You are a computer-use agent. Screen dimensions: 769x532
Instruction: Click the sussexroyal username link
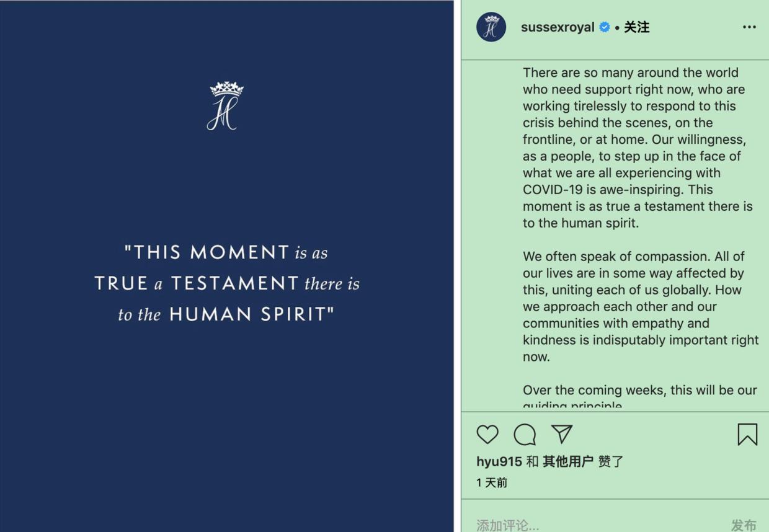[x=558, y=27]
